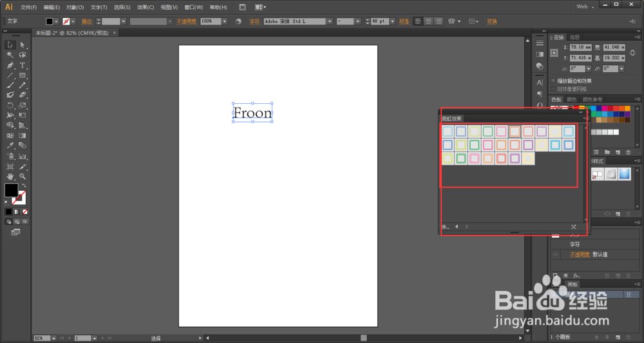This screenshot has height=343, width=644.
Task: Open the Character panel icon in dock
Action: point(540,83)
